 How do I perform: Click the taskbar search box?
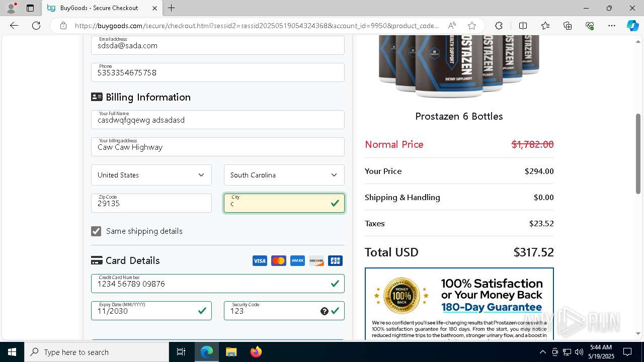click(x=97, y=352)
